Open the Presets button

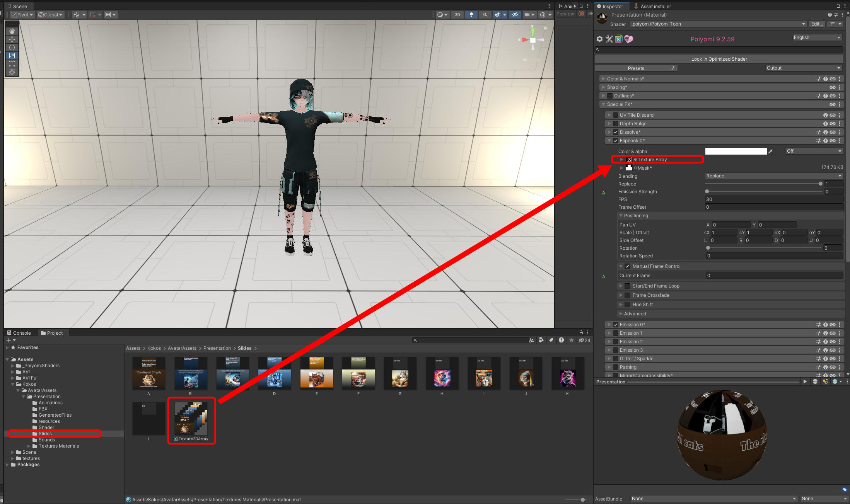636,68
